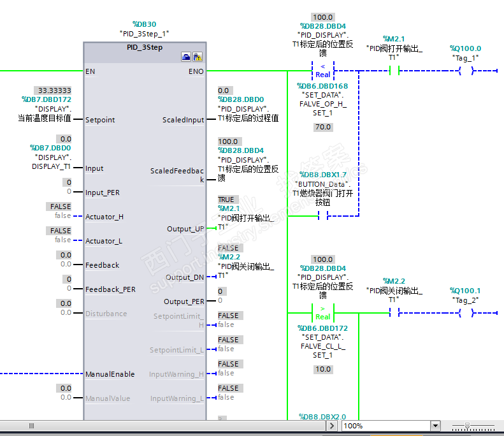The width and height of the screenshot is (504, 436).
Task: Select the %Q100.1 Tag_2 output coil
Action: (466, 313)
